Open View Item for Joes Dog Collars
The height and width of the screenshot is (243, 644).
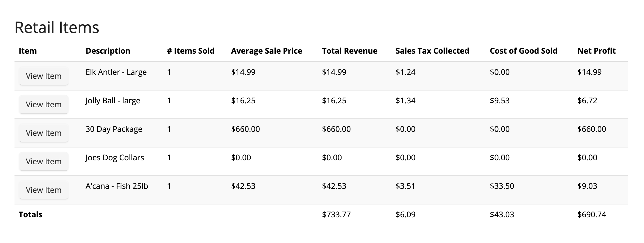(43, 161)
